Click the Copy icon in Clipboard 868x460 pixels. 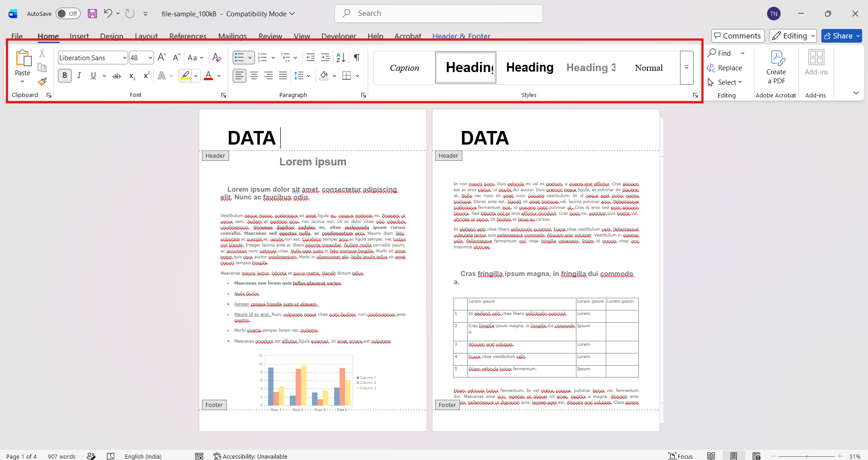(x=42, y=68)
